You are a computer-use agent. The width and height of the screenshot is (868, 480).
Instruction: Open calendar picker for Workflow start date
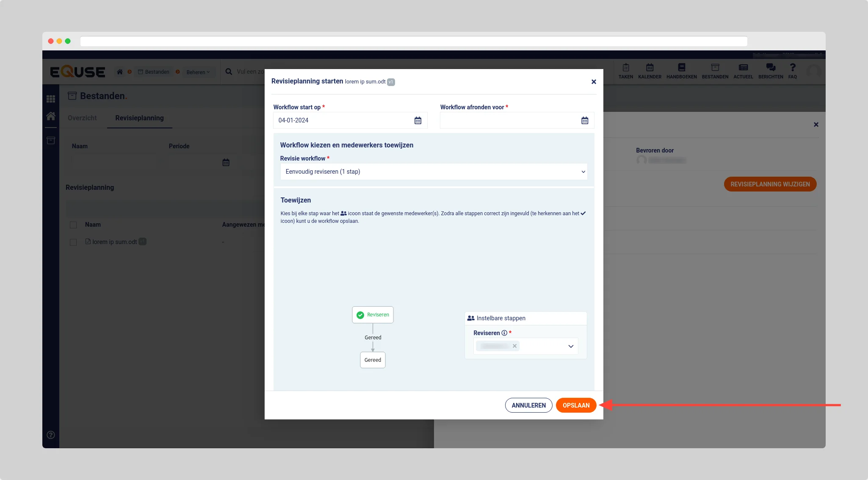tap(417, 121)
